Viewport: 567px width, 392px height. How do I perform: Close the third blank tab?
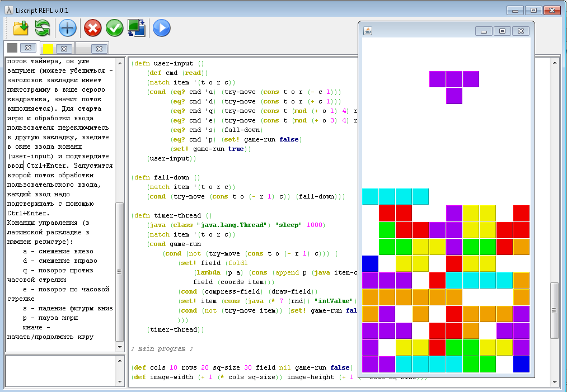tap(99, 49)
